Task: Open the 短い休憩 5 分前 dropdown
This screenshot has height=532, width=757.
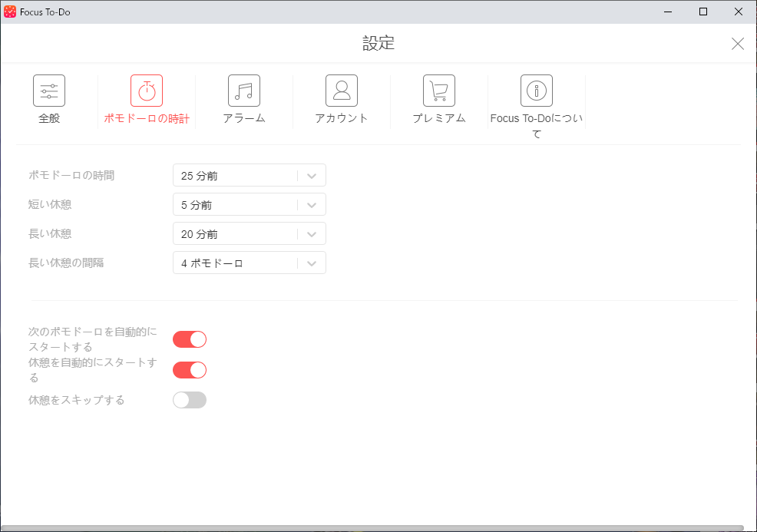Action: 249,205
